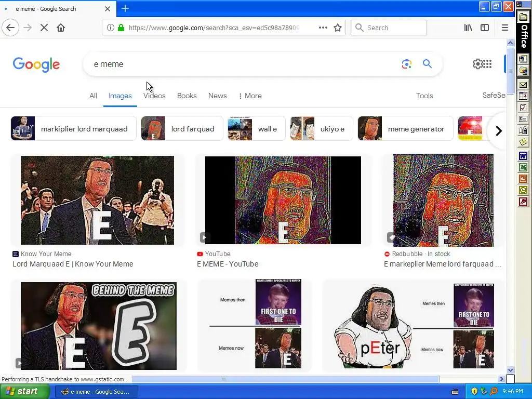
Task: Open the Firefox hamburger menu
Action: click(x=505, y=28)
